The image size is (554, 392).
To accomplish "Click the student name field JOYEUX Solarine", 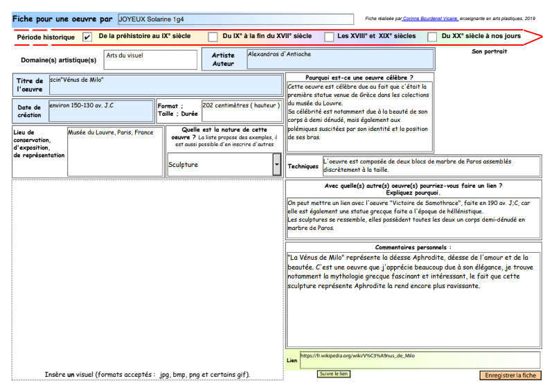I will coord(234,19).
